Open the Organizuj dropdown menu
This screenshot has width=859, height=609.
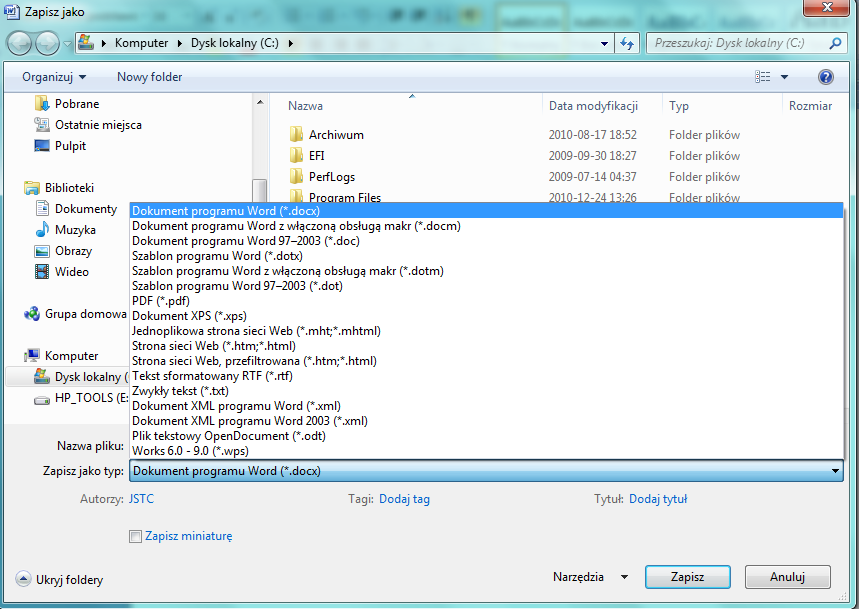[54, 77]
